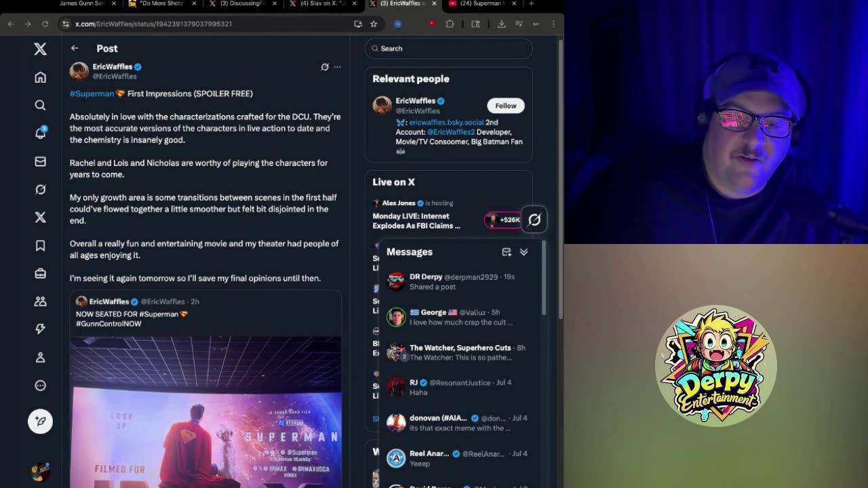The image size is (868, 488).
Task: Open @EricWaffles2 mention link
Action: pos(451,132)
